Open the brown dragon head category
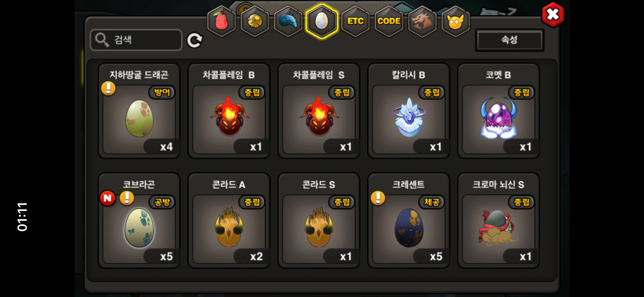This screenshot has width=644, height=297. [x=422, y=21]
